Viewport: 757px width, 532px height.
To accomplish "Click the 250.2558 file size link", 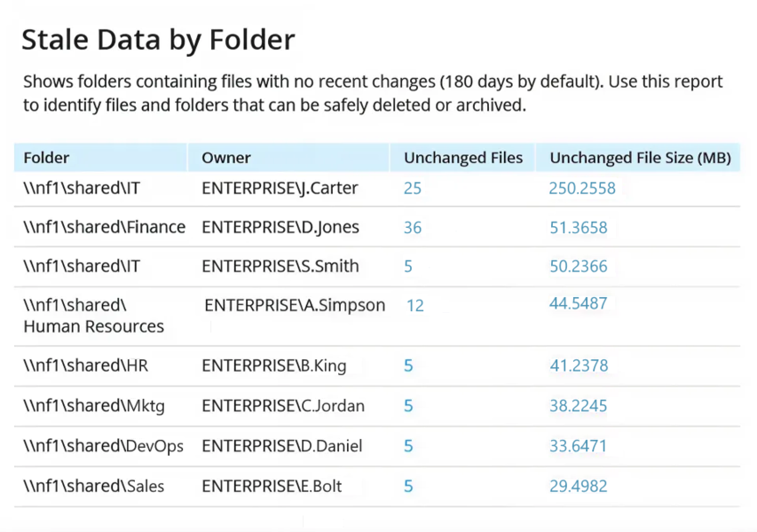I will click(582, 188).
